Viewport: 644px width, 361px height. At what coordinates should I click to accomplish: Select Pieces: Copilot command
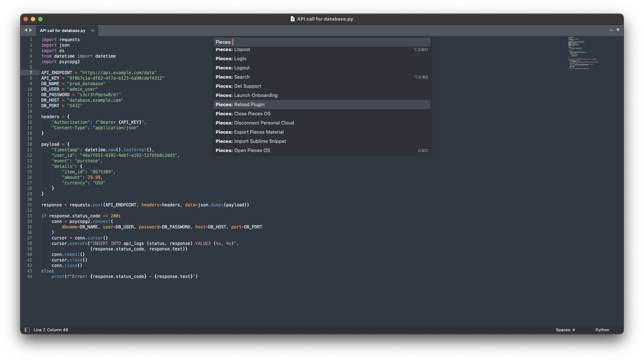[322, 50]
